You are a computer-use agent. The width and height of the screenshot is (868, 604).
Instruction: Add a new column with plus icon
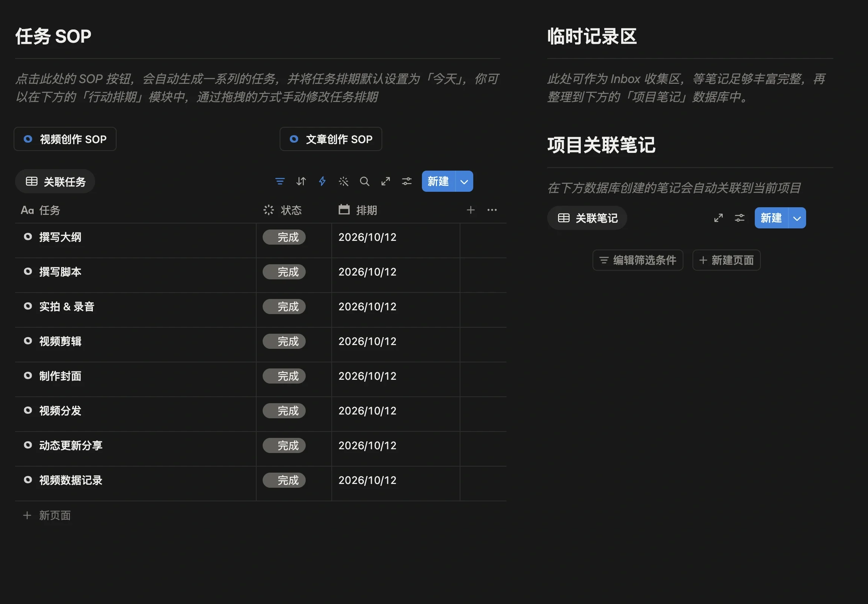[471, 210]
